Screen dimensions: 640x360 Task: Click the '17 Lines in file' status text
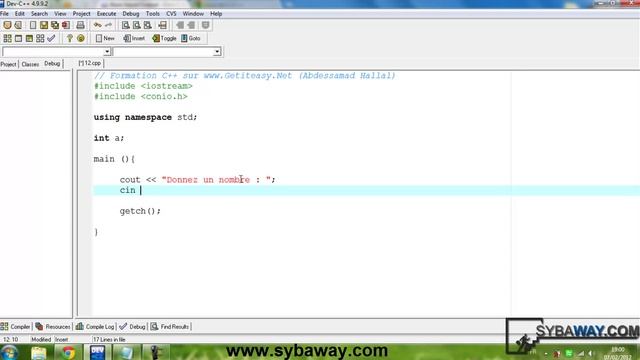(x=109, y=340)
